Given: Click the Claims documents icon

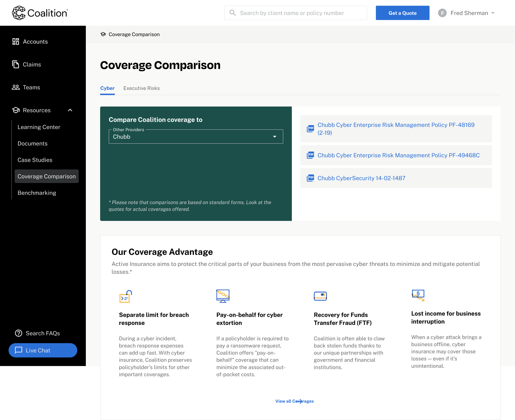Looking at the screenshot, I should click(x=16, y=64).
